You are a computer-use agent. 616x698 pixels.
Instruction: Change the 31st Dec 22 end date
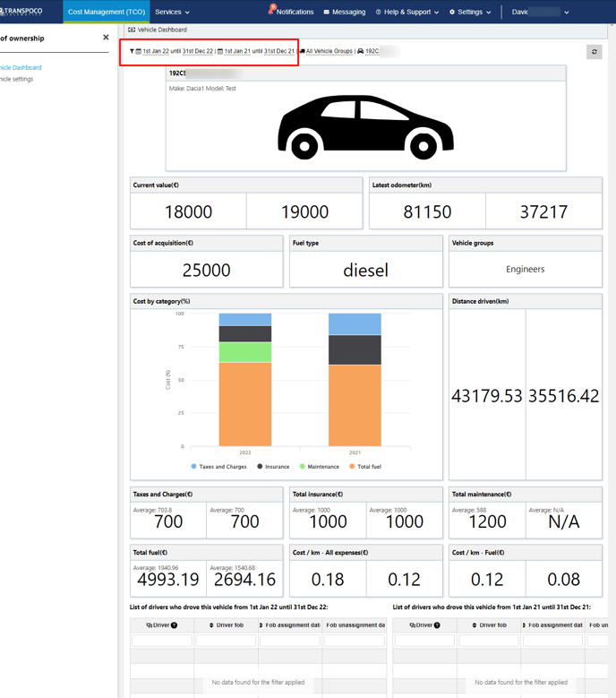point(198,51)
